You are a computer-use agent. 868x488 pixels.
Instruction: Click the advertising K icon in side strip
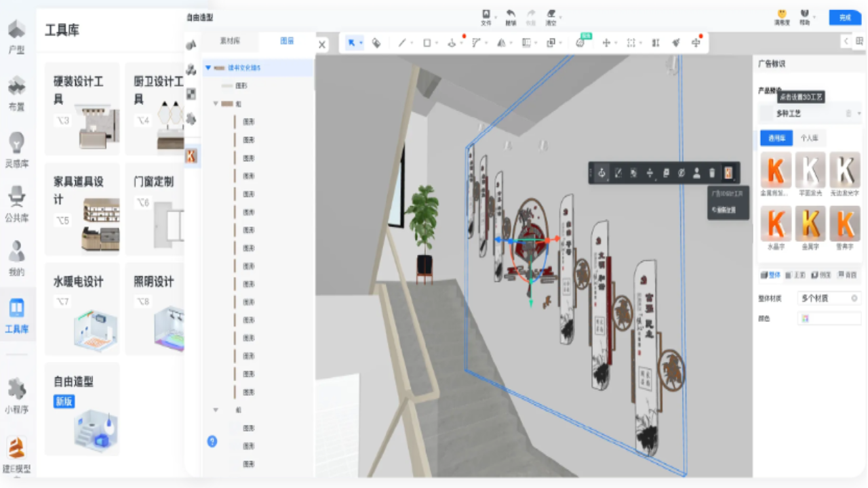(191, 155)
